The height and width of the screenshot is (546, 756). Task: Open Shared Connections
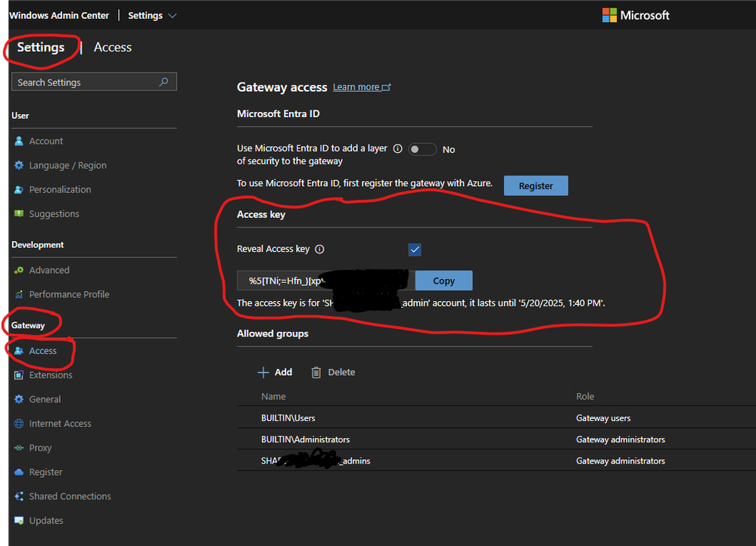[69, 495]
